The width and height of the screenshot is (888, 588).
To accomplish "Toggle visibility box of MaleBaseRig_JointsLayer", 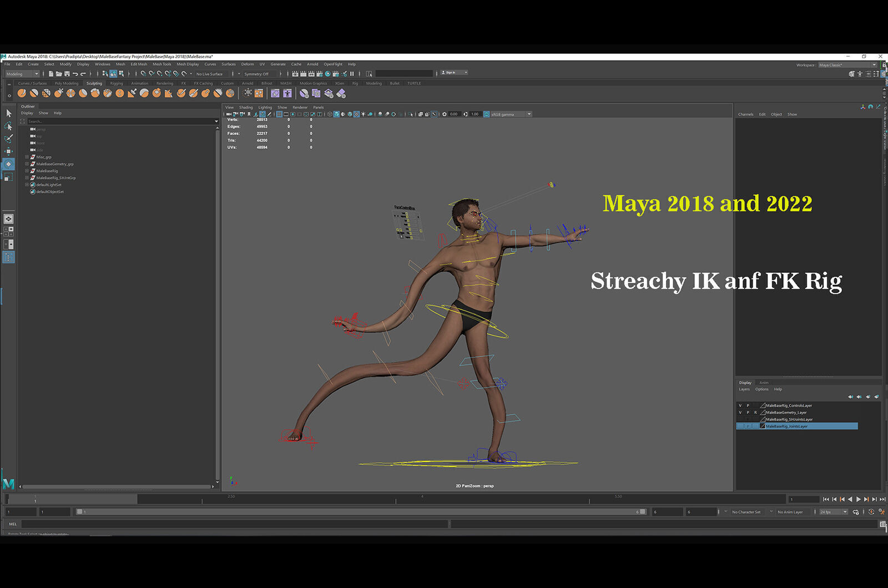I will click(740, 426).
